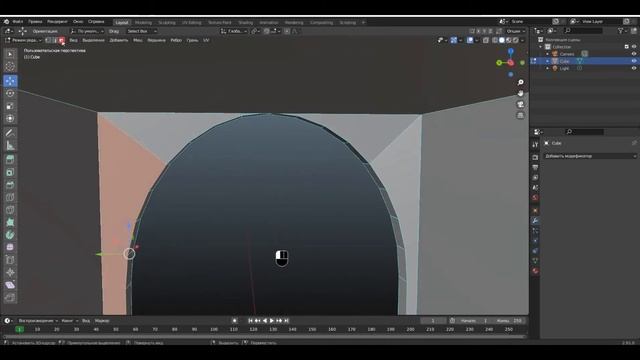Viewport: 640px width, 360px height.
Task: Toggle visibility eye of Cube in outliner
Action: point(634,61)
